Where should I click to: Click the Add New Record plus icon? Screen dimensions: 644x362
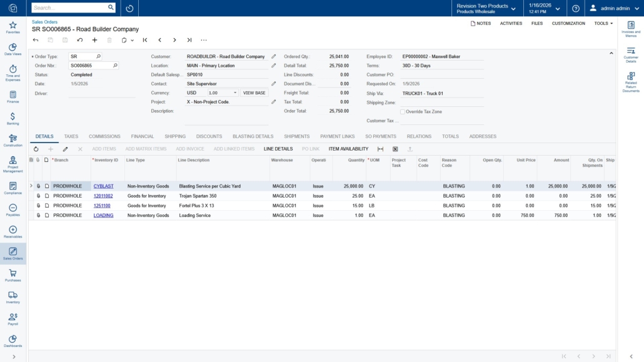point(94,40)
